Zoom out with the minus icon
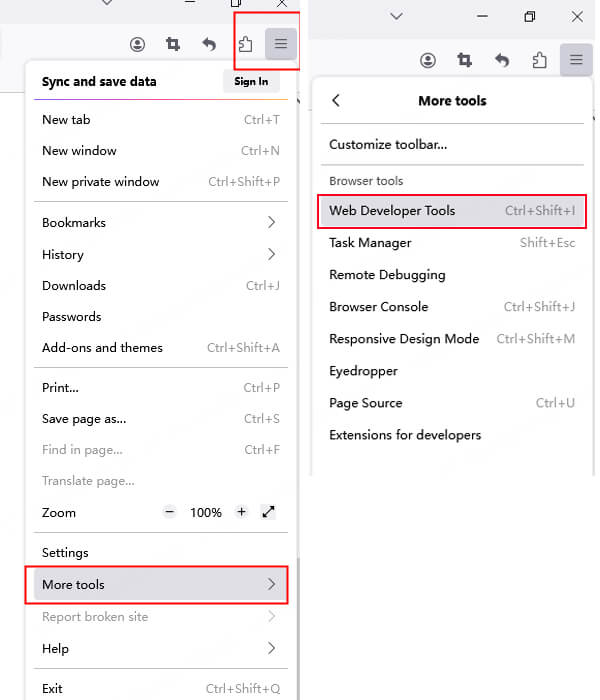Viewport: 600px width, 700px height. 169,512
